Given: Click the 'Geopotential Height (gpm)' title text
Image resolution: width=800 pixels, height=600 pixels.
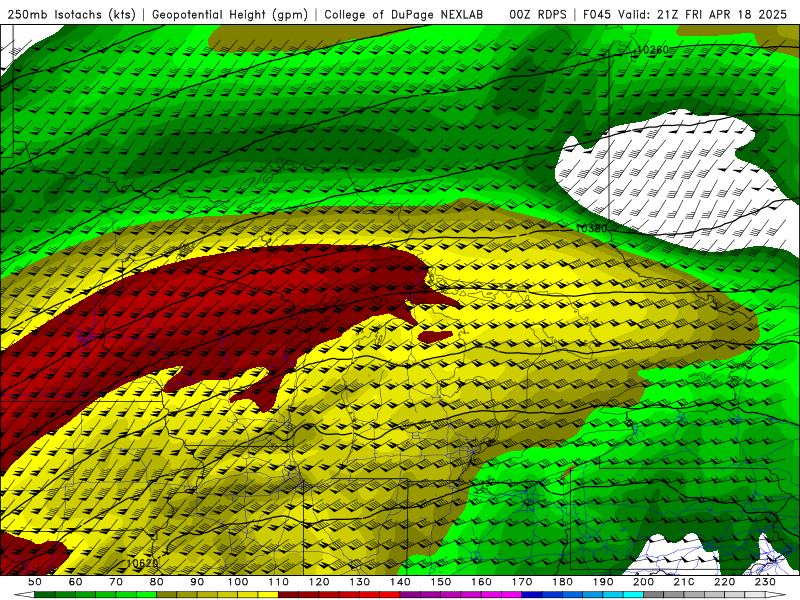Looking at the screenshot, I should (230, 14).
